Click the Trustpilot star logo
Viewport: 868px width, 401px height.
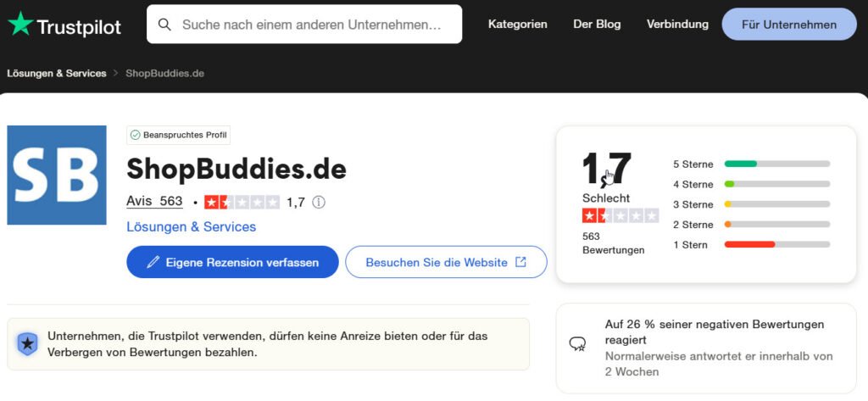click(x=20, y=24)
